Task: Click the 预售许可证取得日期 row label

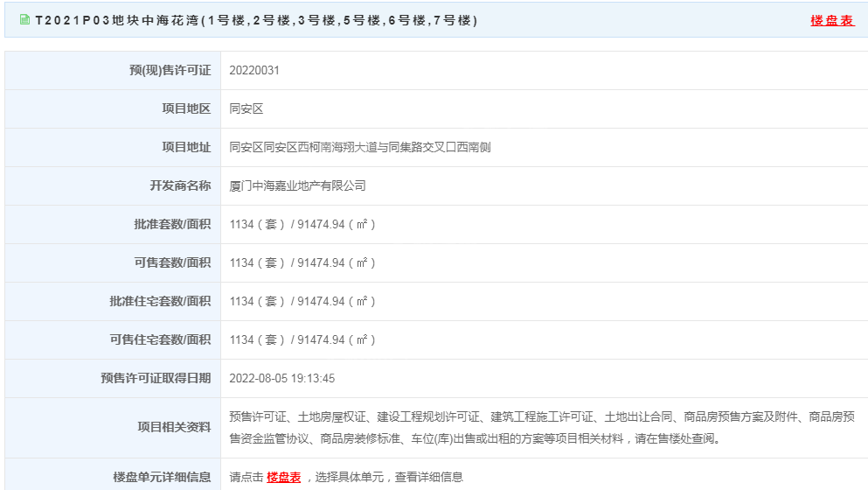Action: click(156, 378)
